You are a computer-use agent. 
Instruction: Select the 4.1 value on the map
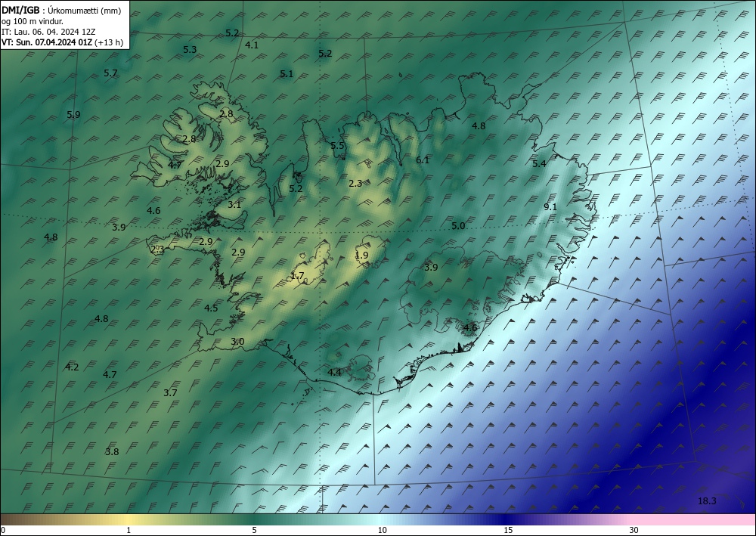tap(252, 45)
